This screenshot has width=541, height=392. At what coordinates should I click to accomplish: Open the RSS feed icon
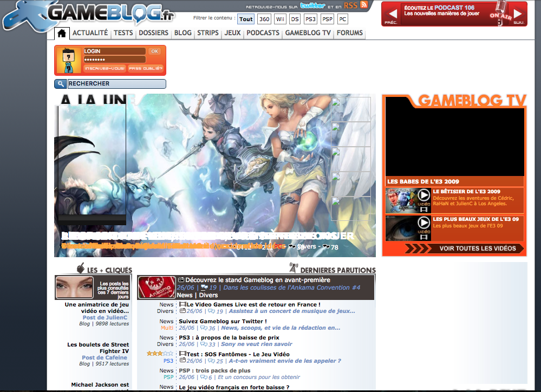pos(364,4)
